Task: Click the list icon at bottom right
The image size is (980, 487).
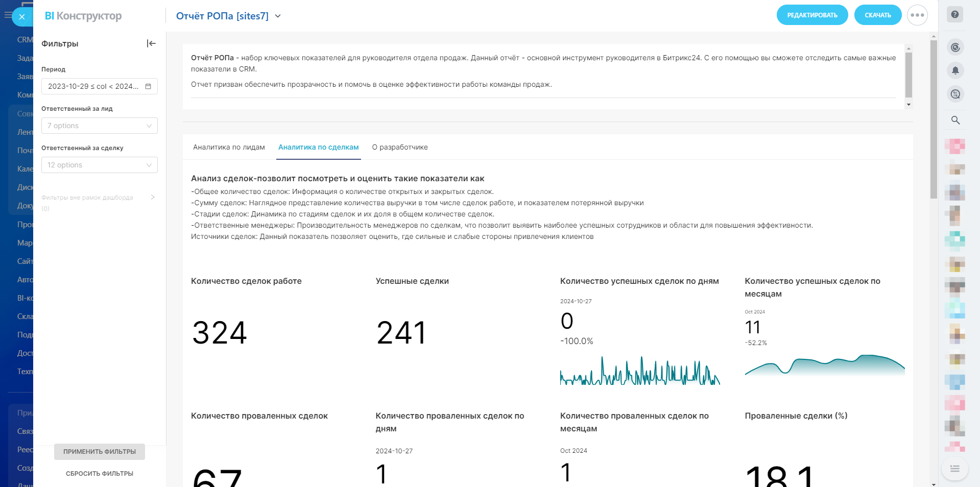Action: (954, 469)
